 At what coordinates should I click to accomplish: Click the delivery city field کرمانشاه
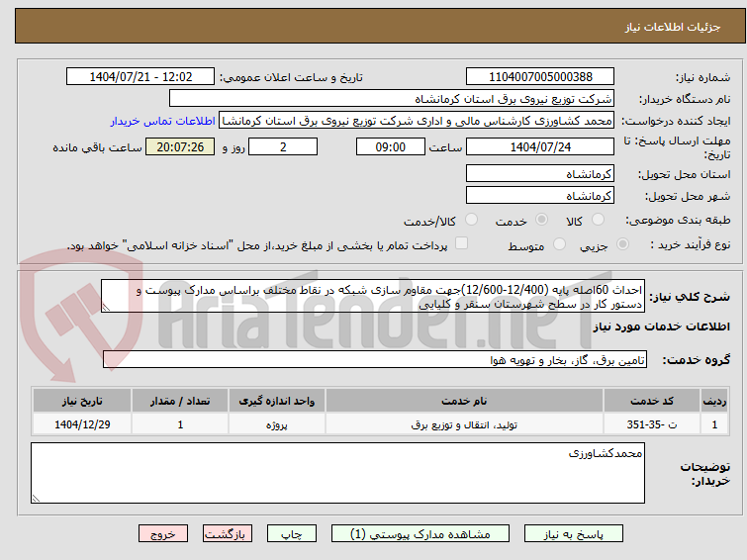pyautogui.click(x=540, y=195)
